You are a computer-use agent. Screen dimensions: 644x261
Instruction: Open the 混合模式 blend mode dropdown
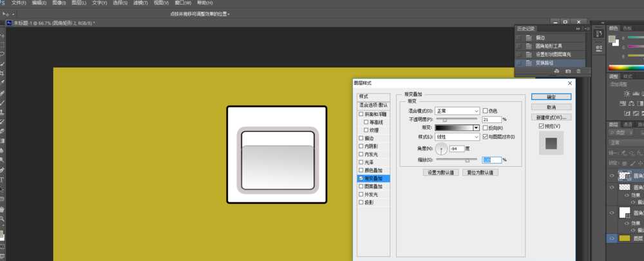point(457,111)
